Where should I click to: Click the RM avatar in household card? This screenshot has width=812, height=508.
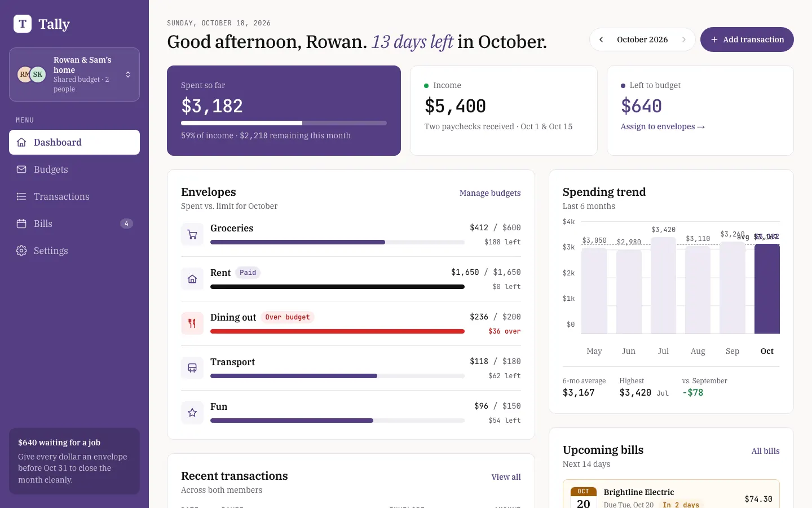click(x=24, y=74)
